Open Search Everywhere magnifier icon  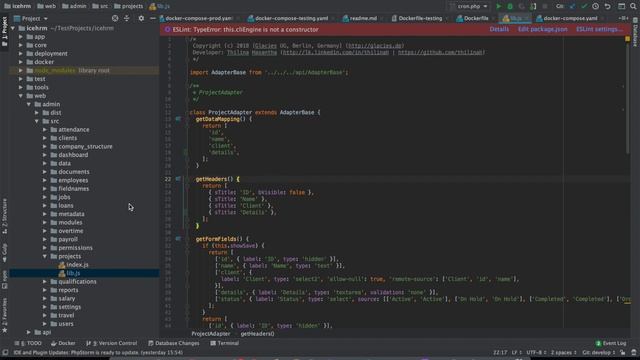click(633, 6)
